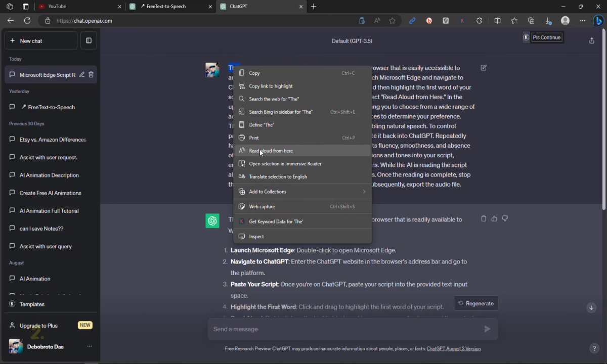Click the thumbs up icon on the response
This screenshot has width=607, height=364.
494,219
